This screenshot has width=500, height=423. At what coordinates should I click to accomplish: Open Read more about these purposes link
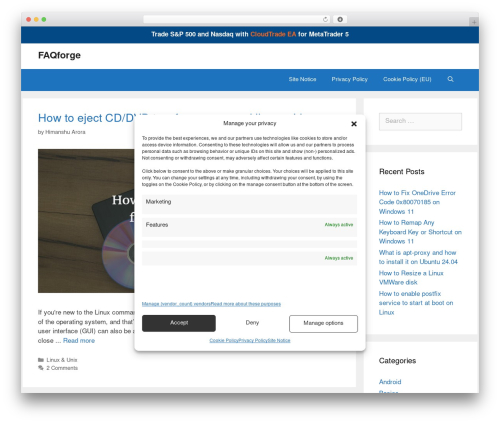point(246,304)
